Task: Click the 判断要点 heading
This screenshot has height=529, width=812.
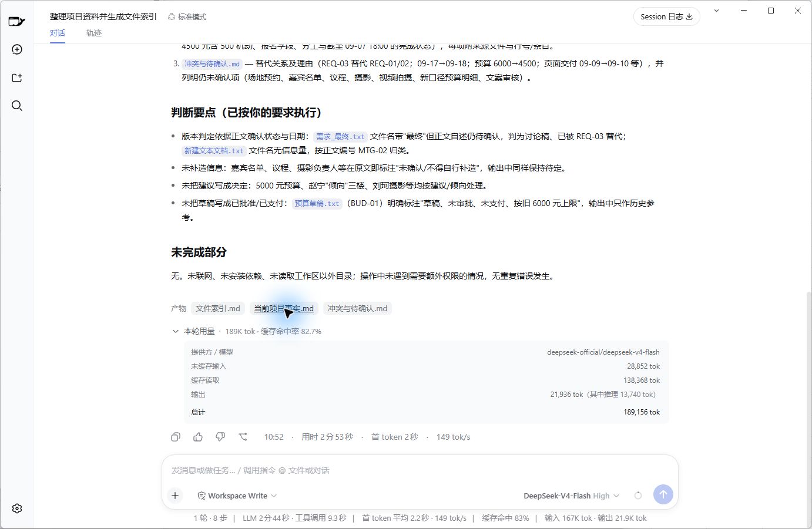Action: click(x=247, y=113)
